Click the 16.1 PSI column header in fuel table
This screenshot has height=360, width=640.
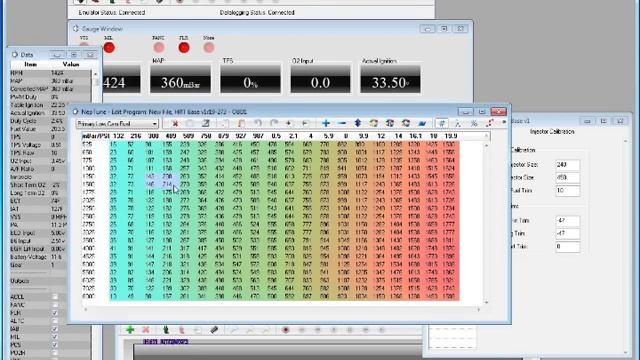point(415,136)
